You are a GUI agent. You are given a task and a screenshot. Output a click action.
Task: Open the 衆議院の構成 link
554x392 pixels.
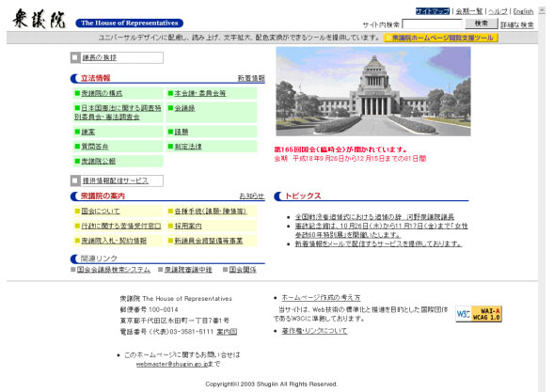102,93
